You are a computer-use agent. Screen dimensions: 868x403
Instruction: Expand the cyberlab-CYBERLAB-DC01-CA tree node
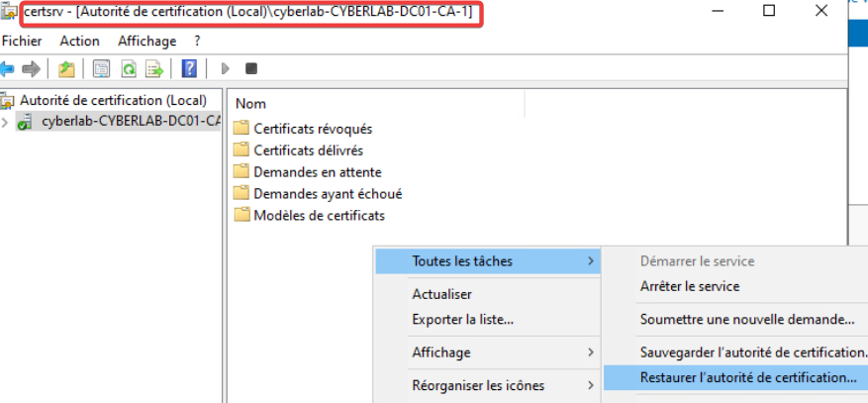(x=6, y=122)
